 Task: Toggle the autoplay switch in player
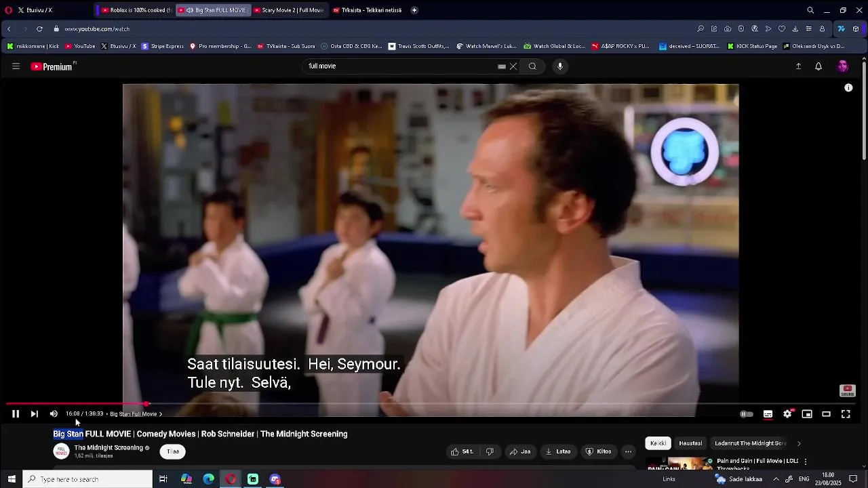click(746, 414)
